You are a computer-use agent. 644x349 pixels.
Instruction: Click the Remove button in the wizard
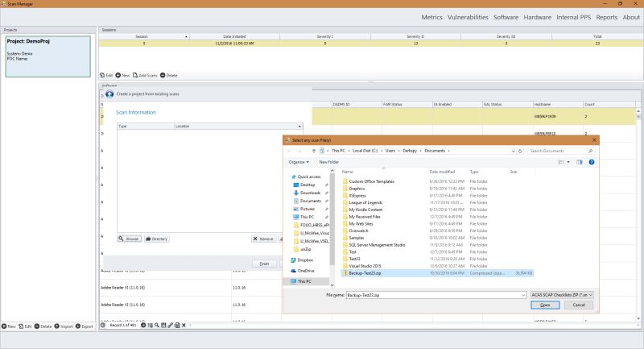click(x=264, y=239)
